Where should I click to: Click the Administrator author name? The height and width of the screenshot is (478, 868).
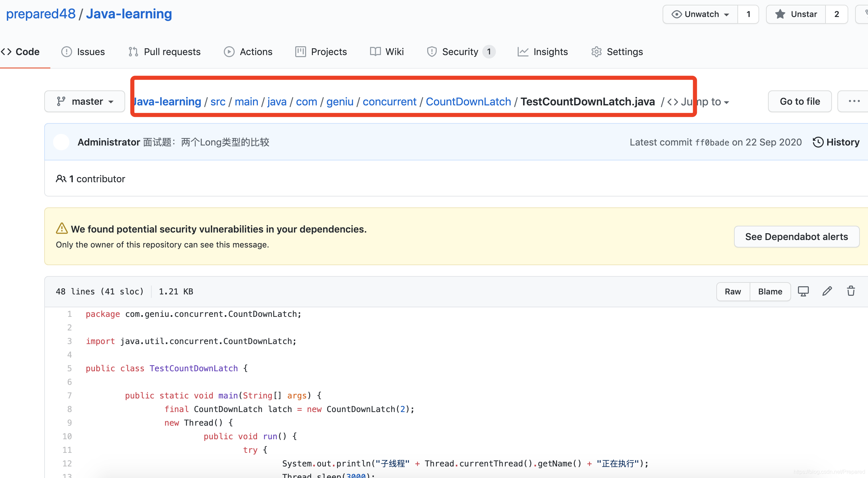click(109, 142)
